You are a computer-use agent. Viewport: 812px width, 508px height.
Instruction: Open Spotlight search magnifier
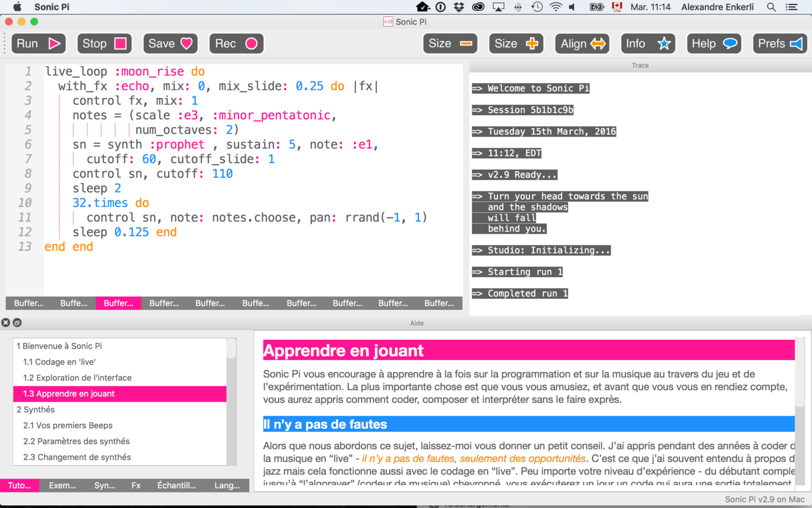[x=771, y=7]
